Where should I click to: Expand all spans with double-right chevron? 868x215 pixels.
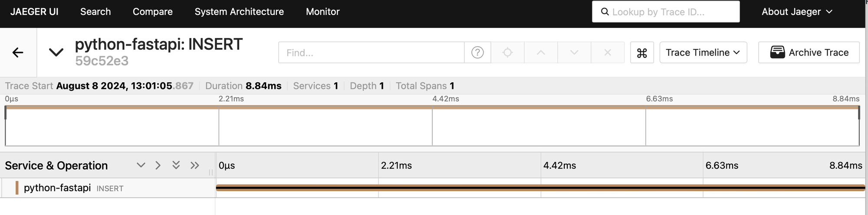194,165
